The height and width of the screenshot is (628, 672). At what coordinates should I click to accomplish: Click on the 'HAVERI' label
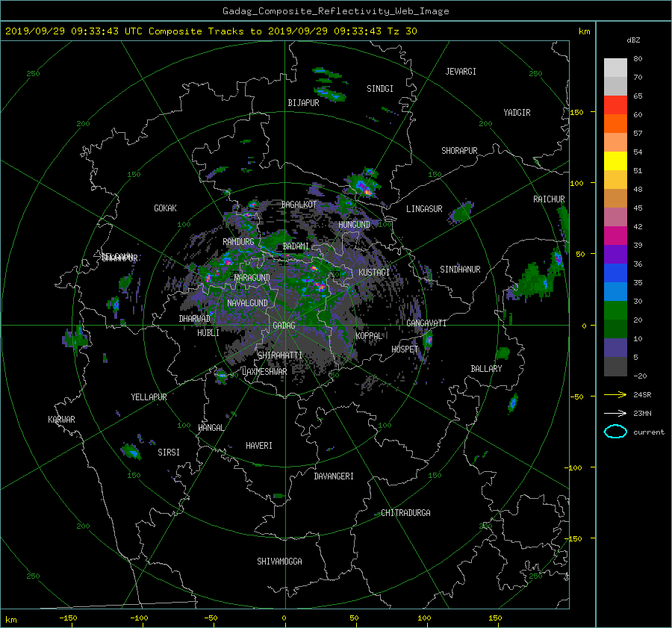[x=259, y=446]
